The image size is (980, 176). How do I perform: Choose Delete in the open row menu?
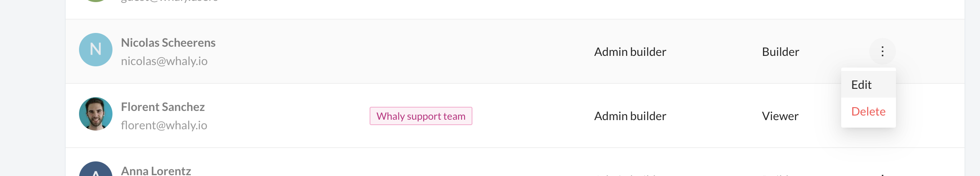click(x=868, y=111)
